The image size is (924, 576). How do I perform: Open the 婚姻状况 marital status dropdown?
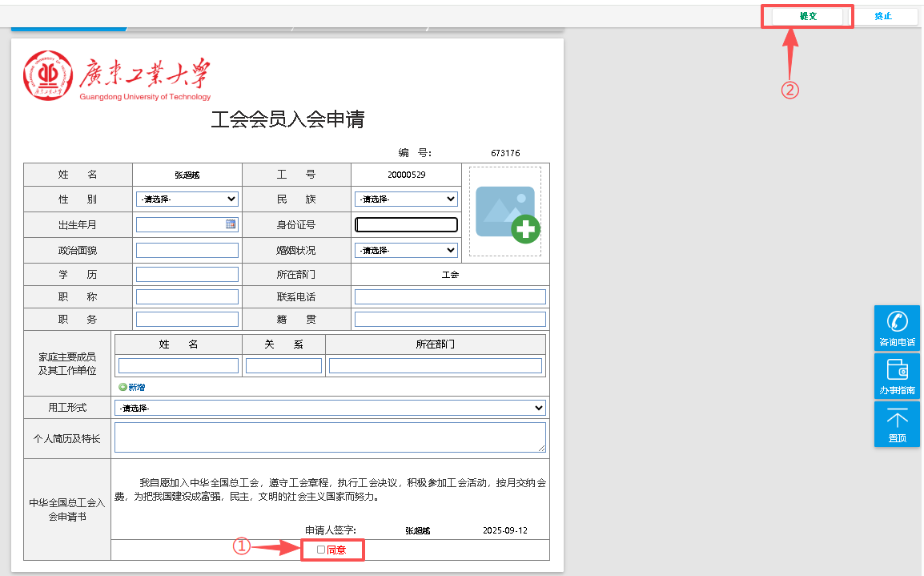click(x=406, y=250)
